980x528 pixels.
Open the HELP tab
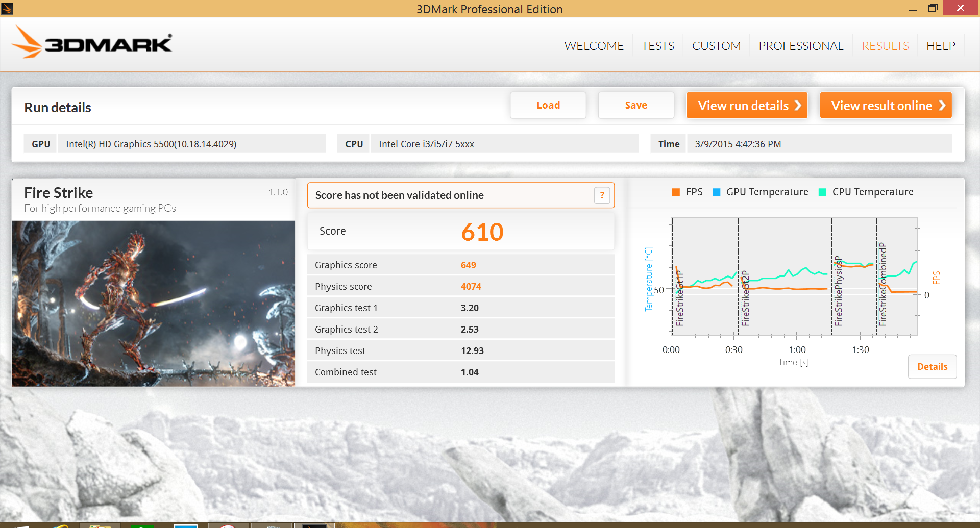pyautogui.click(x=941, y=46)
